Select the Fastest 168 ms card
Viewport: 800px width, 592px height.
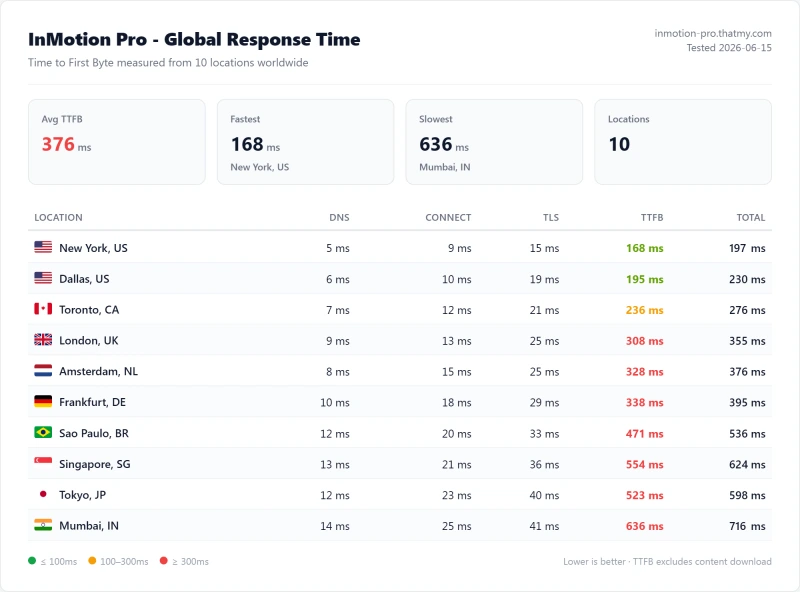(x=306, y=142)
